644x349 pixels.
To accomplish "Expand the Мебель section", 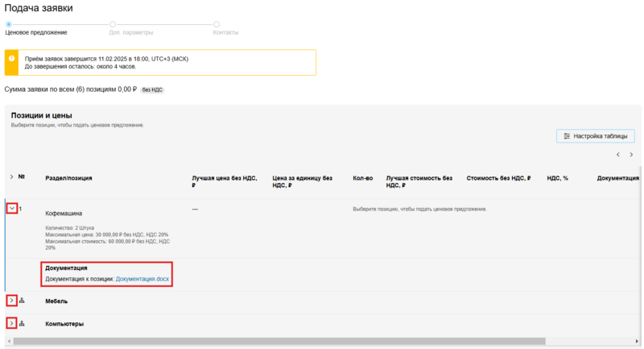I will pyautogui.click(x=12, y=301).
